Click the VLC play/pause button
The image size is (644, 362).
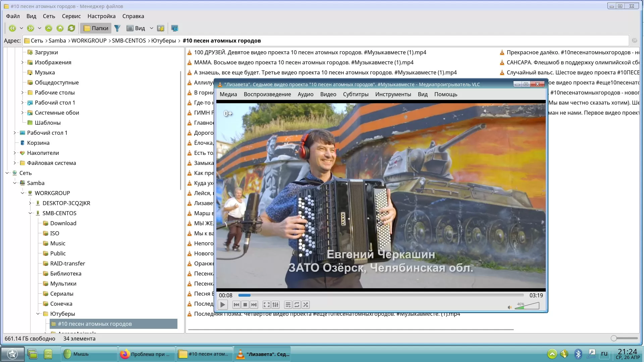pos(222,305)
